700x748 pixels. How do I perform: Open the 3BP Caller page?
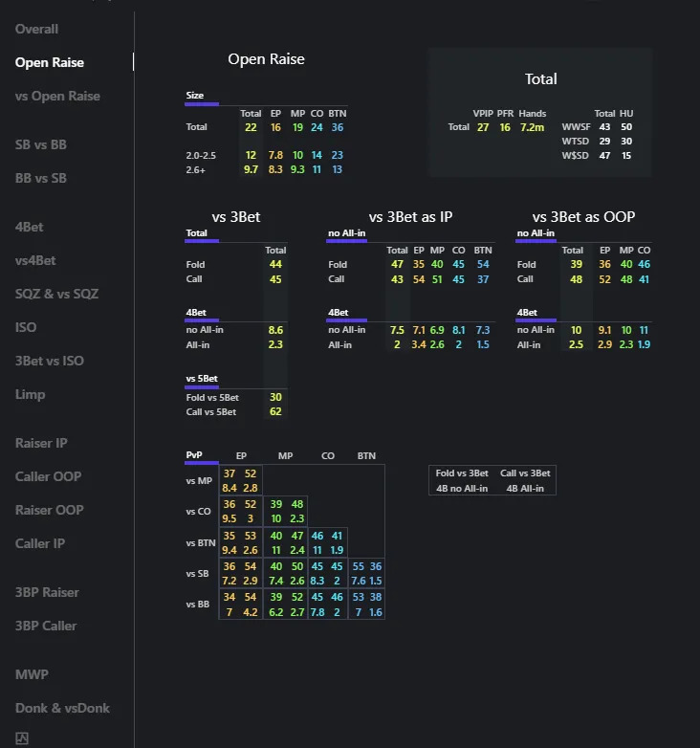tap(46, 626)
